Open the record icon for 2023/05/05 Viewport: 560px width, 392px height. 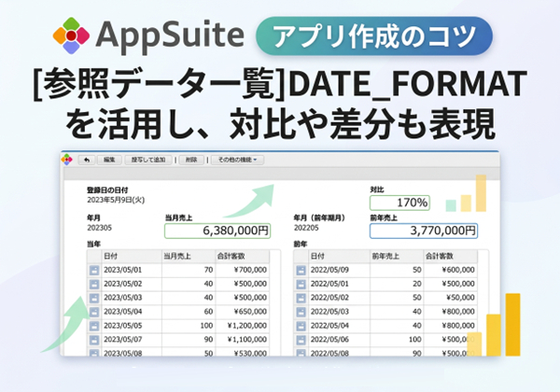pos(94,326)
